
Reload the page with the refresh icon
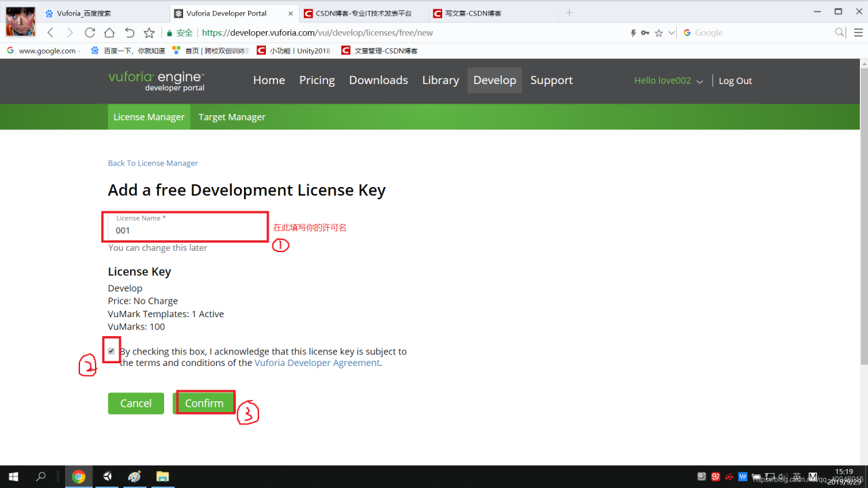point(90,33)
